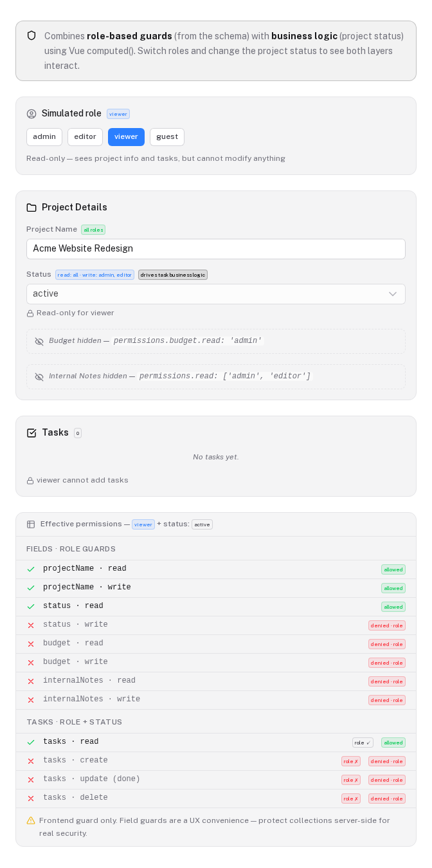
Task: Click the user icon beside Simulated role
Action: [32, 114]
